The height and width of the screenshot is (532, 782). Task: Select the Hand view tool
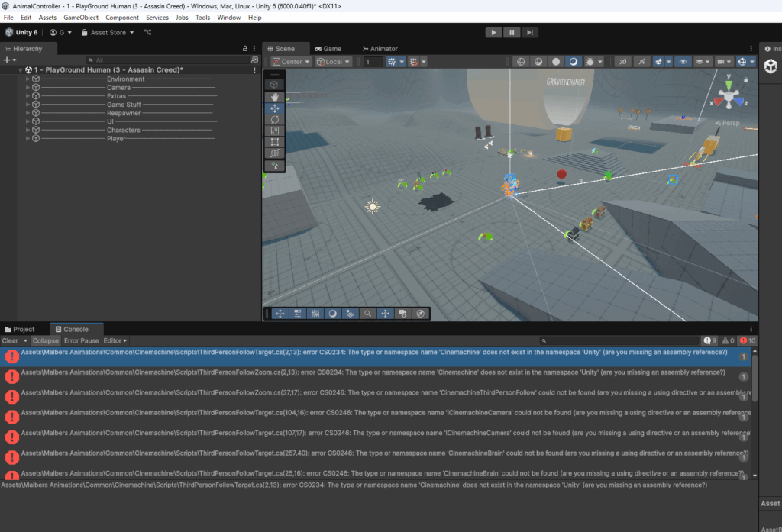(x=275, y=97)
